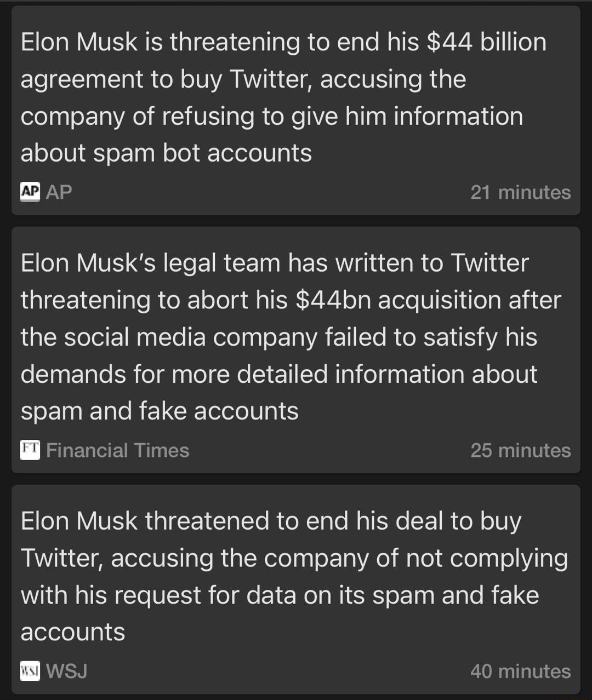Click the 40 minutes timestamp on WSJ story

tap(520, 672)
